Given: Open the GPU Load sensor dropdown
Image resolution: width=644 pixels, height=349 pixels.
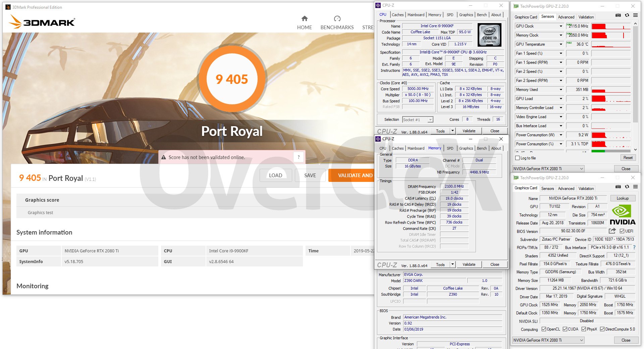Looking at the screenshot, I should (560, 99).
